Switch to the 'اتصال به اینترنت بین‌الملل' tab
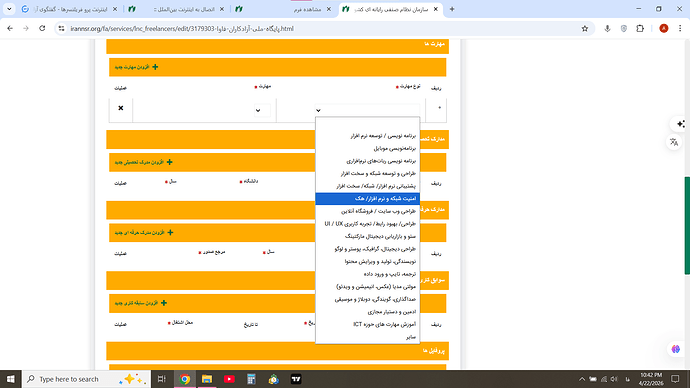This screenshot has width=690, height=388. 177,9
